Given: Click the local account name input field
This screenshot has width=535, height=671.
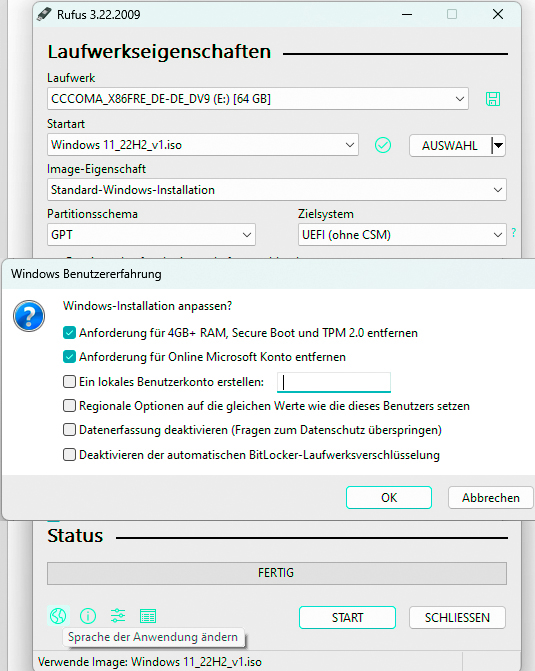Looking at the screenshot, I should (334, 382).
